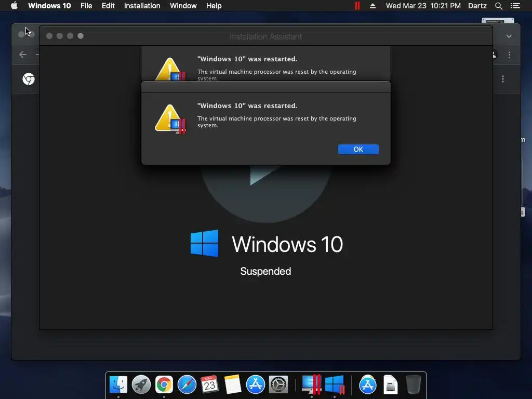The image size is (532, 399).
Task: Open Parallels Desktop icon in Dock
Action: 311,385
